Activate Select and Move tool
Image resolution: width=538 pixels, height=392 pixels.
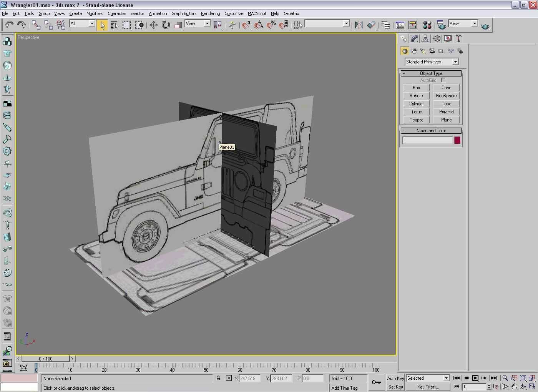click(x=153, y=25)
